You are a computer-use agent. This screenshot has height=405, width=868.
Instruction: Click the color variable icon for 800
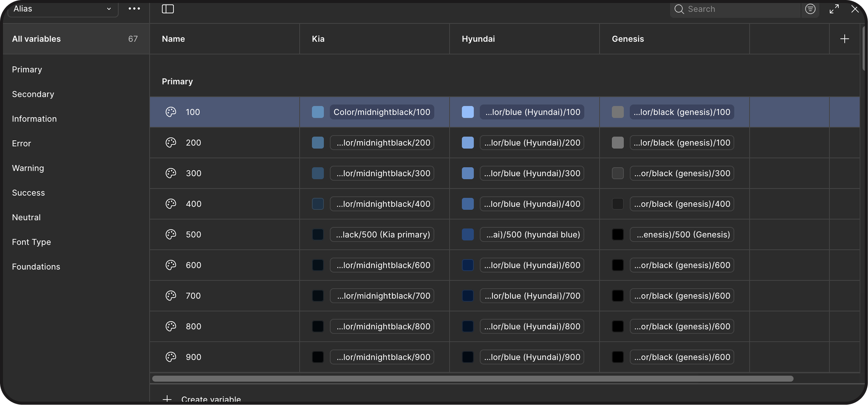(x=171, y=326)
